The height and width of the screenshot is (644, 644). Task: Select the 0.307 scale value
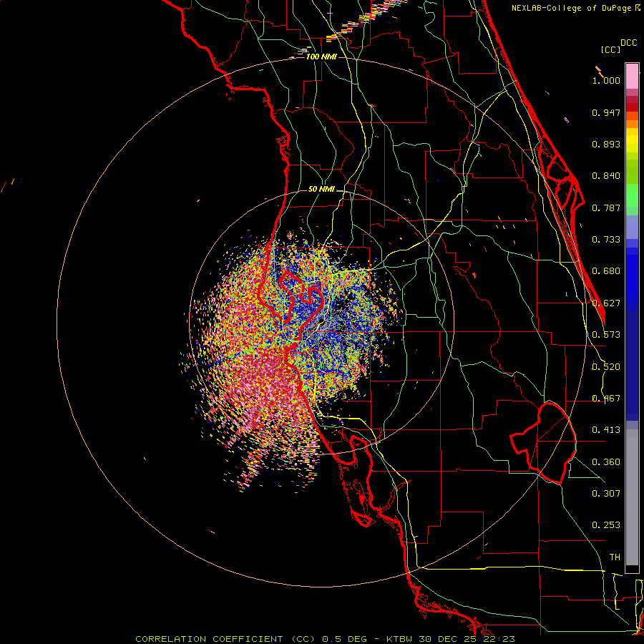[x=606, y=494]
